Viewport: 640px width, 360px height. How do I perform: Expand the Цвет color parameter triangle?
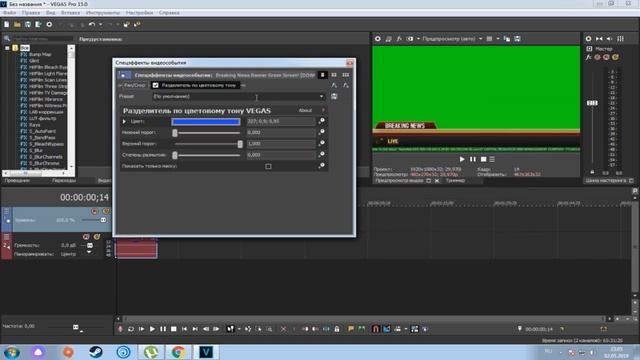tap(124, 121)
